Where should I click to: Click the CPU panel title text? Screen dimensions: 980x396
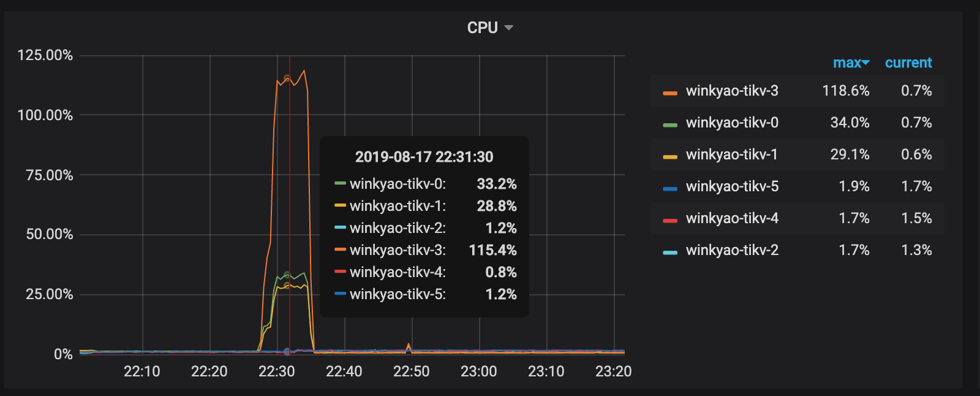(x=482, y=28)
